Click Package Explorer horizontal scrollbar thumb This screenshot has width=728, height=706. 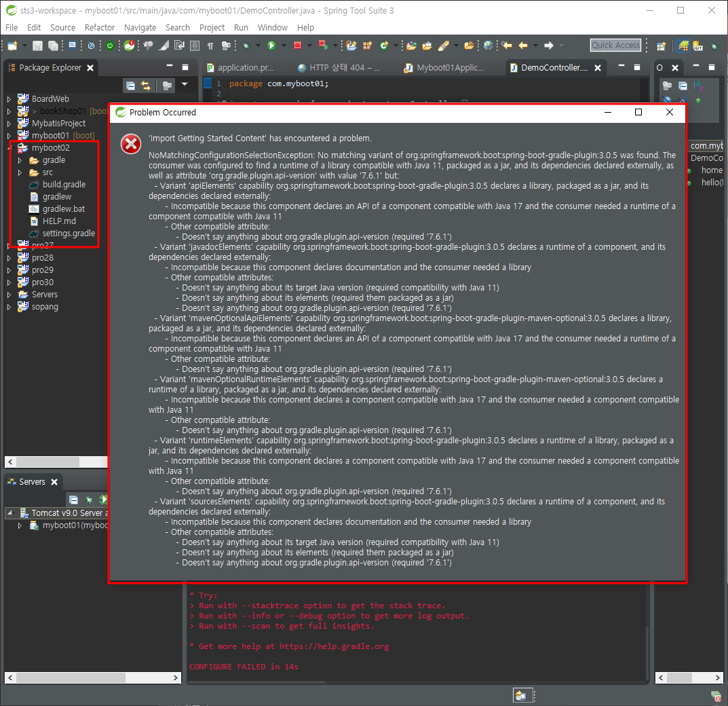click(x=47, y=462)
